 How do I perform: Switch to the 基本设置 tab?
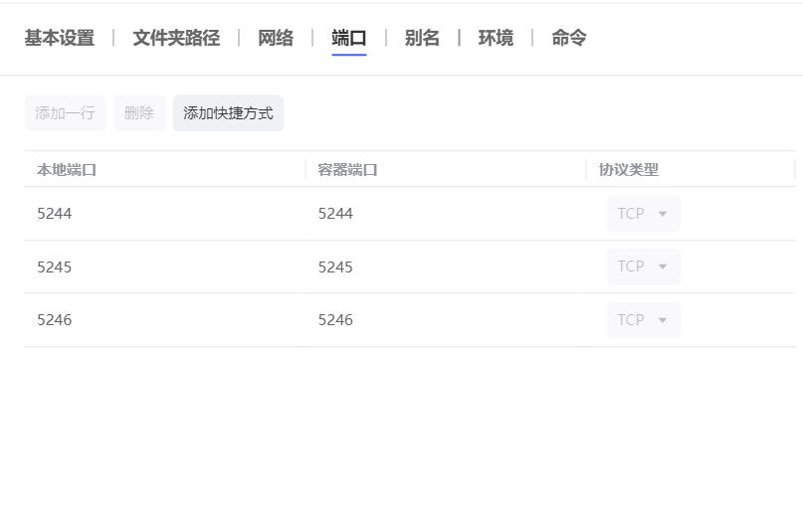click(60, 38)
